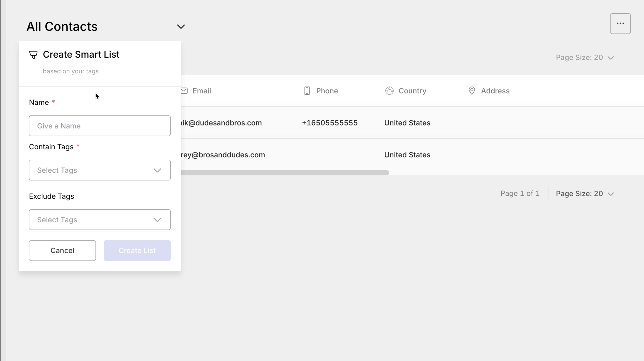The width and height of the screenshot is (644, 361).
Task: Click the +16505555555 phone number
Action: point(329,123)
